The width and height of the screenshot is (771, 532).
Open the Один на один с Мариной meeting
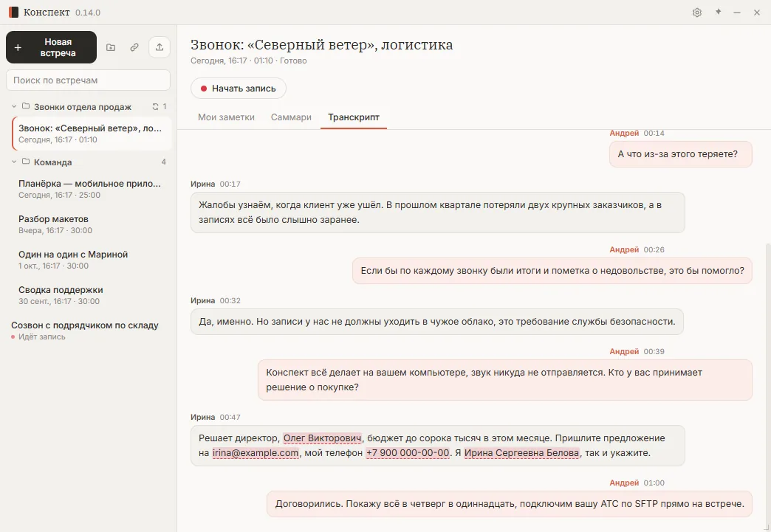pyautogui.click(x=91, y=260)
